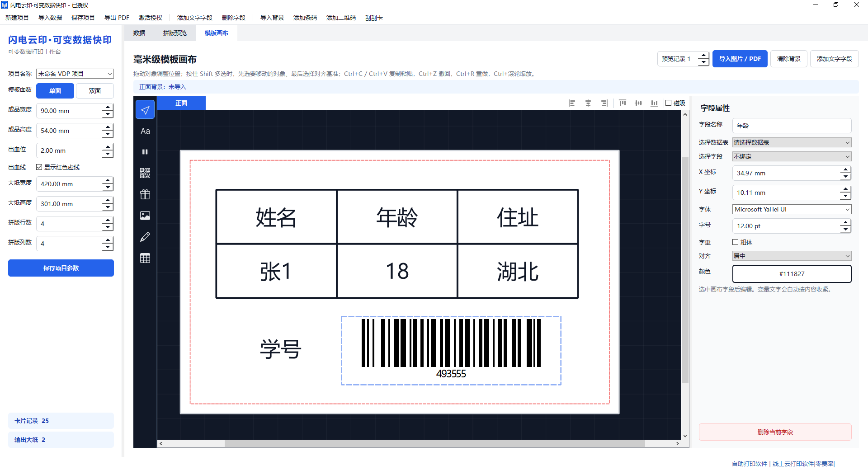The height and width of the screenshot is (470, 868).
Task: Select the Aa text tool
Action: [145, 131]
